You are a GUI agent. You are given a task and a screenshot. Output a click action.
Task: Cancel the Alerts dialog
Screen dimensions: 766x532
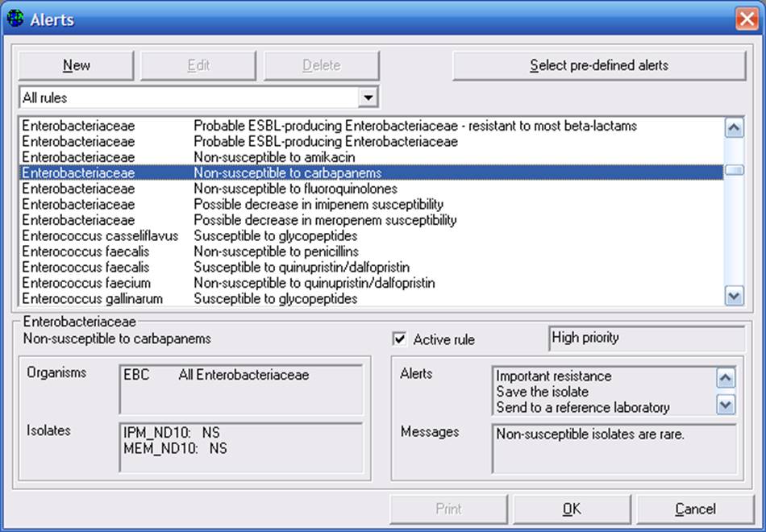click(695, 509)
